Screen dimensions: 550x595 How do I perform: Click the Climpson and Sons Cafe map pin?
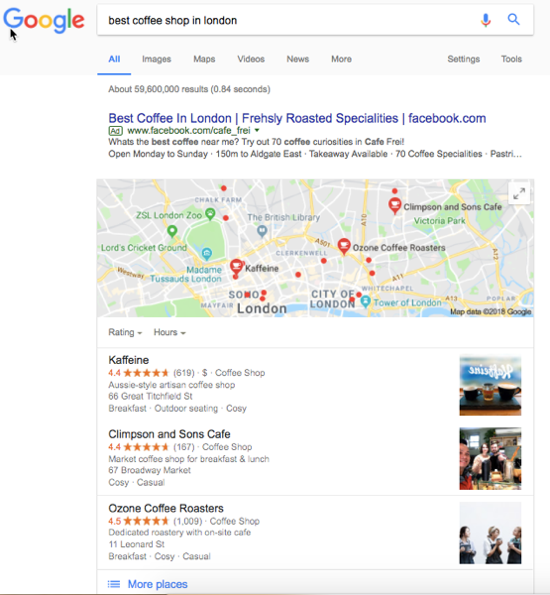coord(395,205)
